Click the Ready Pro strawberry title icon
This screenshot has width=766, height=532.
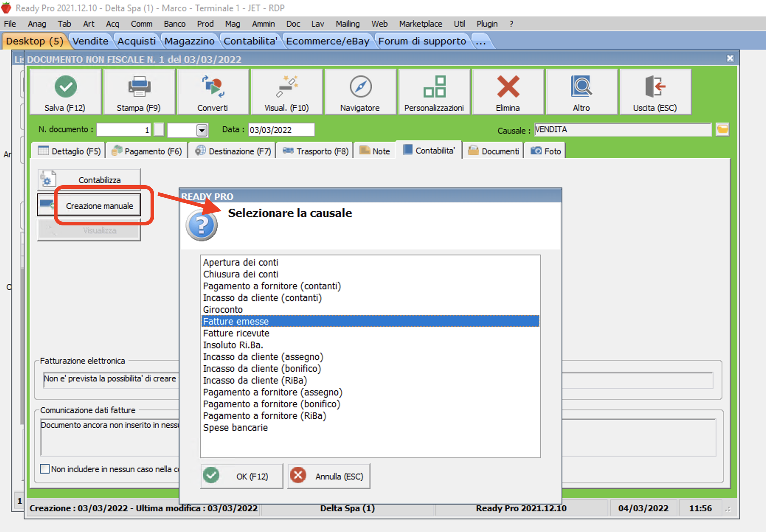pyautogui.click(x=6, y=8)
